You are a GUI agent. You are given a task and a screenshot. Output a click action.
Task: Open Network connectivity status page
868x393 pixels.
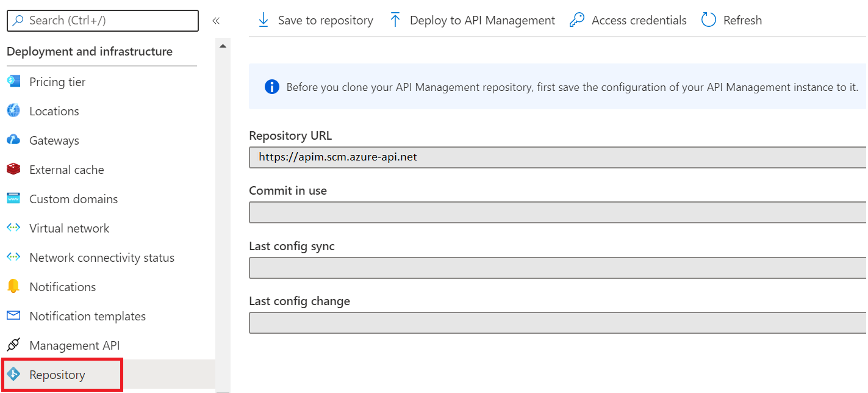(102, 258)
